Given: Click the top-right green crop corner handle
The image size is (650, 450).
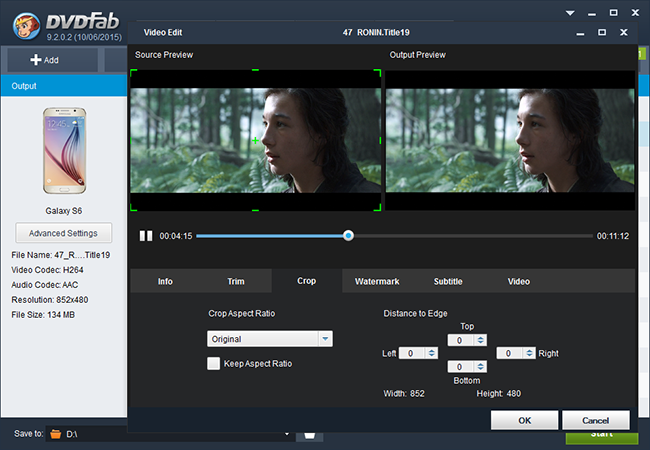Looking at the screenshot, I should pyautogui.click(x=377, y=73).
